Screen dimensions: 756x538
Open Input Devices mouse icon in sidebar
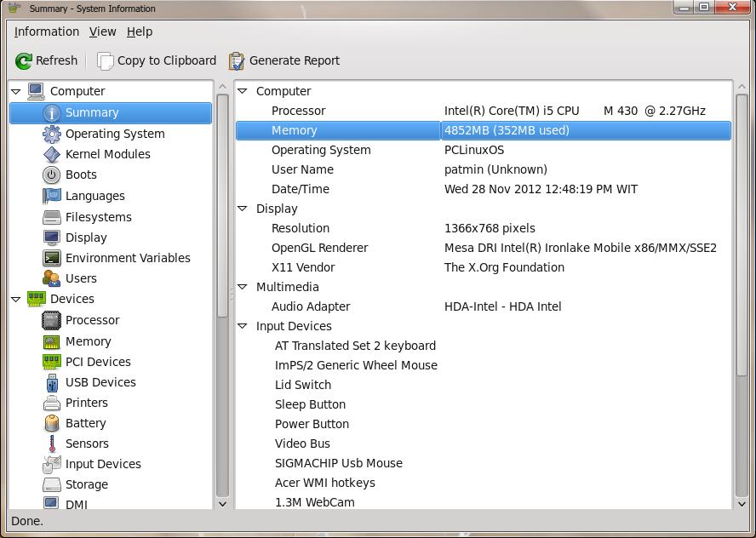point(52,464)
